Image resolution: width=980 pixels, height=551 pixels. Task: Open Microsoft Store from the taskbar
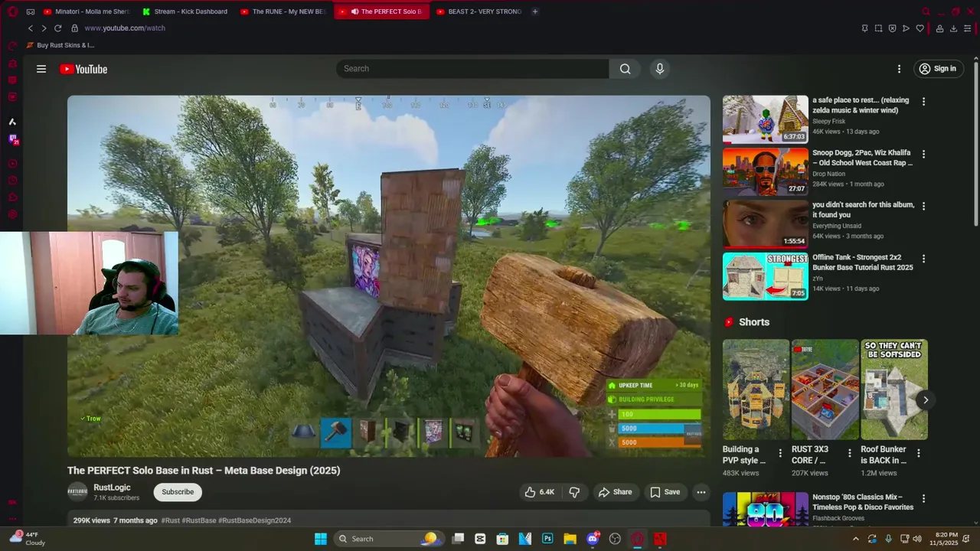502,539
